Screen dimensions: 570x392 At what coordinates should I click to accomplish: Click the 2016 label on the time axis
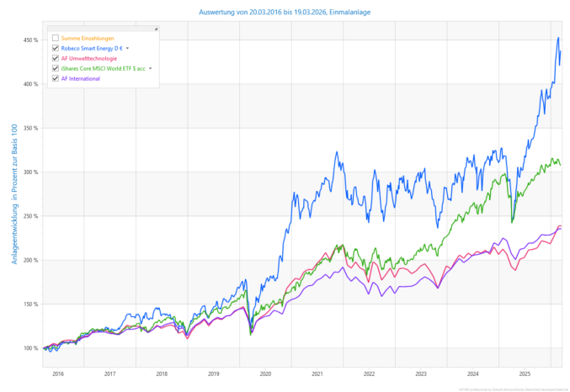coord(58,373)
